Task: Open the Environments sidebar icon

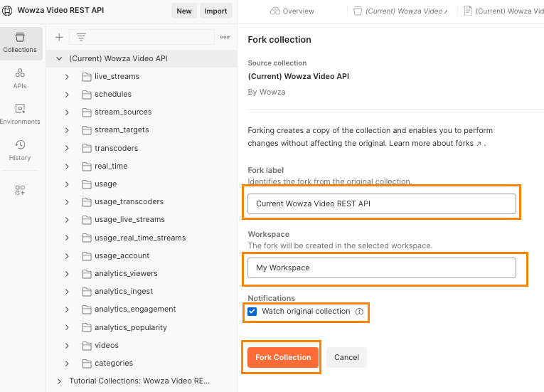Action: [20, 114]
